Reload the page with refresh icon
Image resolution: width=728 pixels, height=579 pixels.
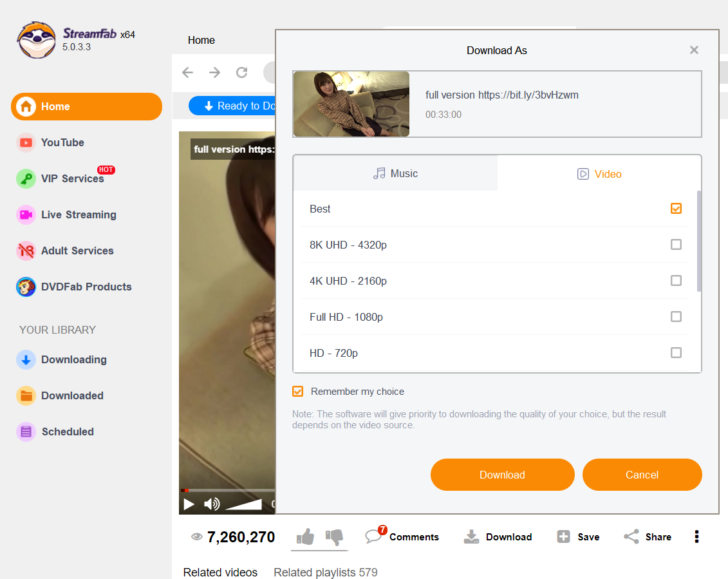pyautogui.click(x=242, y=73)
